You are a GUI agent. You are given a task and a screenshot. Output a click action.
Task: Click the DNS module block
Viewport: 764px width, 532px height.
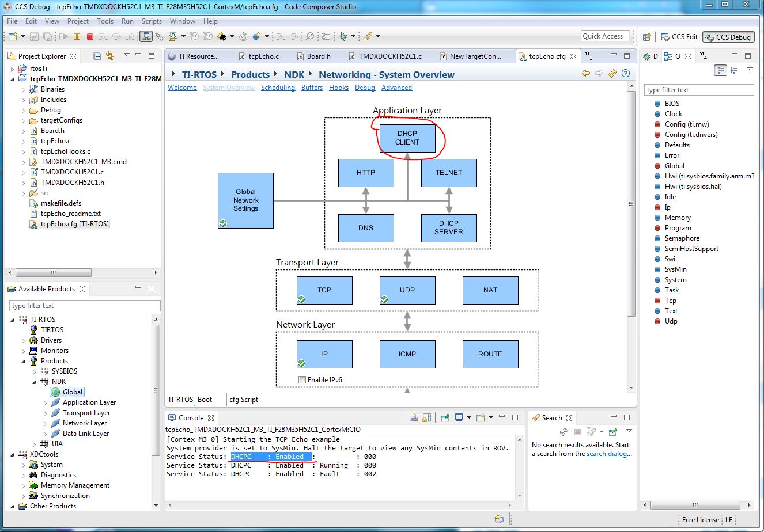point(366,228)
